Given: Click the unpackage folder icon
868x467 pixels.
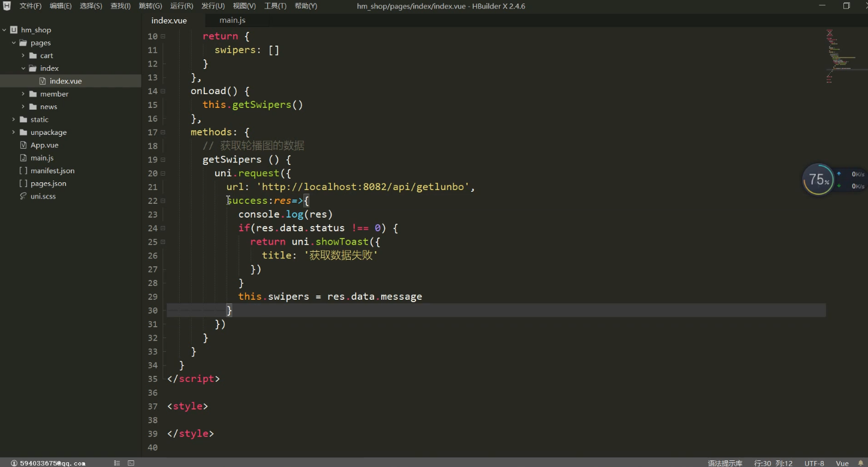Looking at the screenshot, I should pyautogui.click(x=23, y=132).
